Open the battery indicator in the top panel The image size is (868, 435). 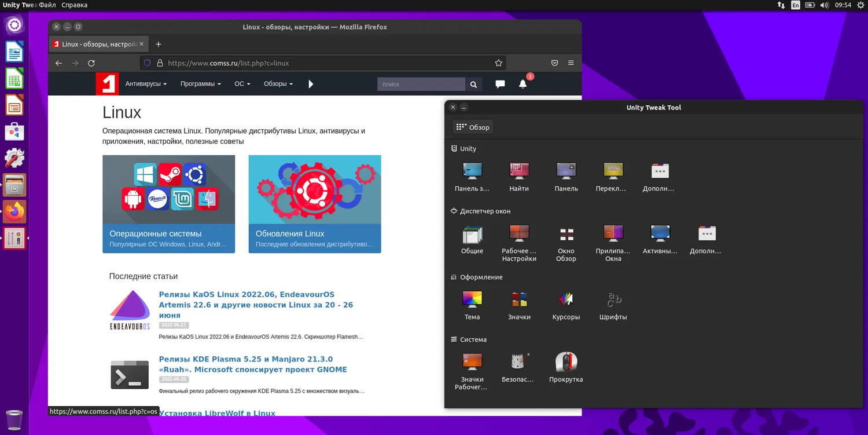810,5
